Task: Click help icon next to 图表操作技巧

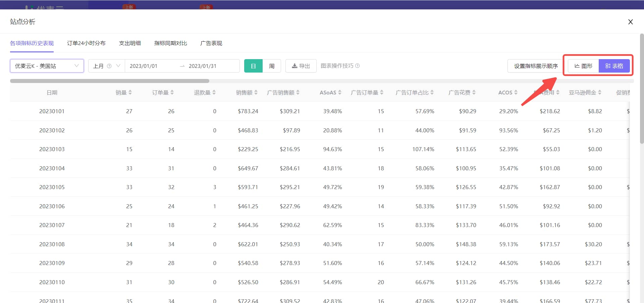Action: click(358, 66)
